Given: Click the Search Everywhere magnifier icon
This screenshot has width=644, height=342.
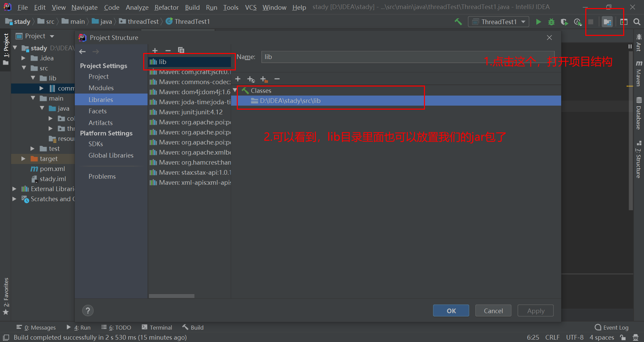Looking at the screenshot, I should point(637,22).
